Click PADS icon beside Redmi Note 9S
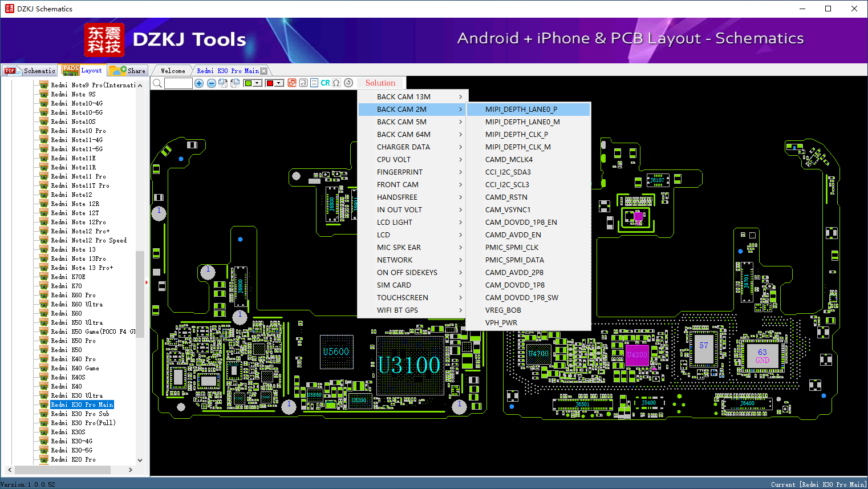This screenshot has width=868, height=489. (44, 94)
